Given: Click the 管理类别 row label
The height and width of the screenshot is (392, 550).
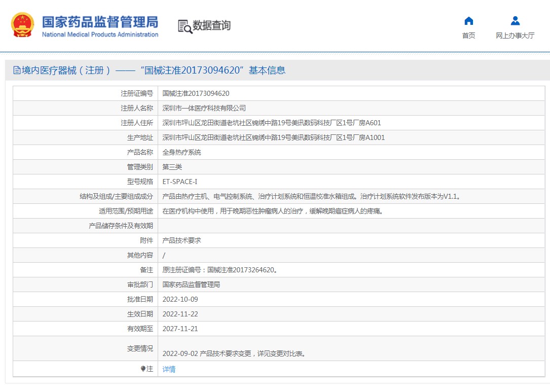Looking at the screenshot, I should click(x=140, y=167).
